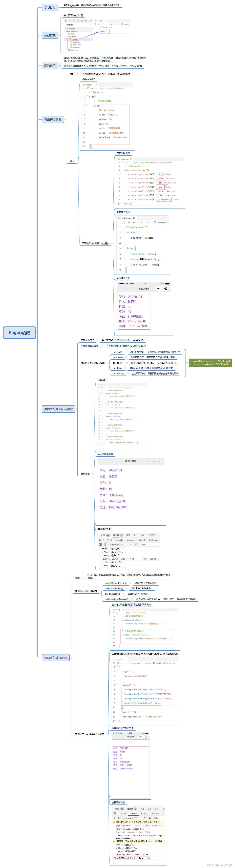Toggle the eye icon in the appservice (#7) console
The width and height of the screenshot is (235, 868).
pyautogui.click(x=150, y=818)
